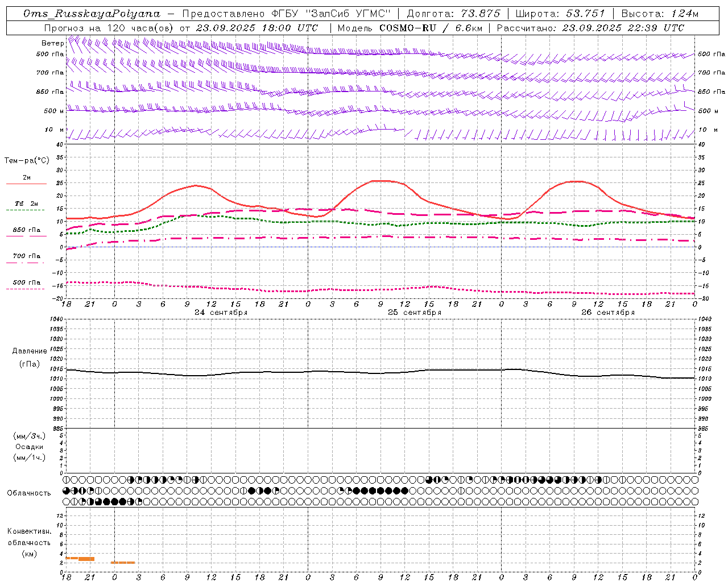Viewport: 728px width, 582px height.
Task: Click the first orange convective cloud bar
Action: coord(80,559)
